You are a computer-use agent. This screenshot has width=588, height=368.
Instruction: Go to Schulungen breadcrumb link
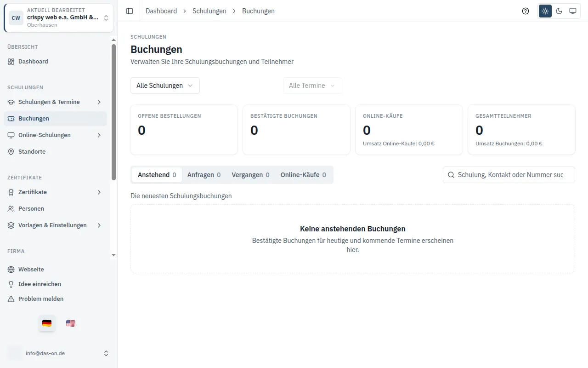coord(209,11)
